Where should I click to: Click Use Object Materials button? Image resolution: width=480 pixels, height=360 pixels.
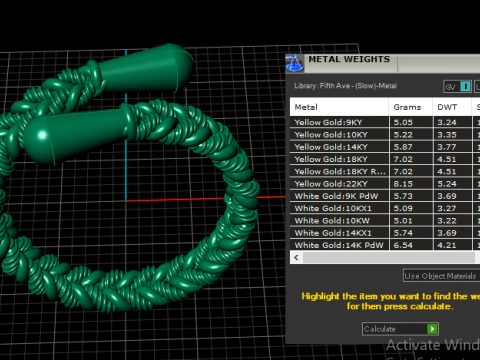pyautogui.click(x=441, y=276)
